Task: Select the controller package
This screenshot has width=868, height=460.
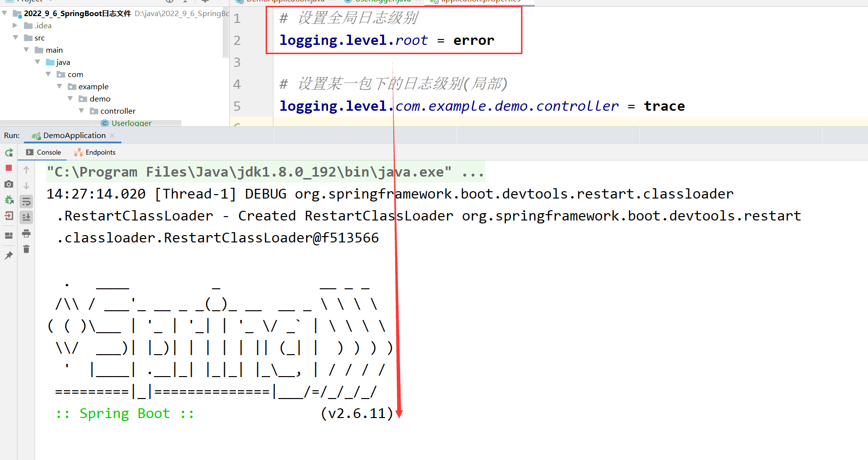Action: (x=113, y=111)
